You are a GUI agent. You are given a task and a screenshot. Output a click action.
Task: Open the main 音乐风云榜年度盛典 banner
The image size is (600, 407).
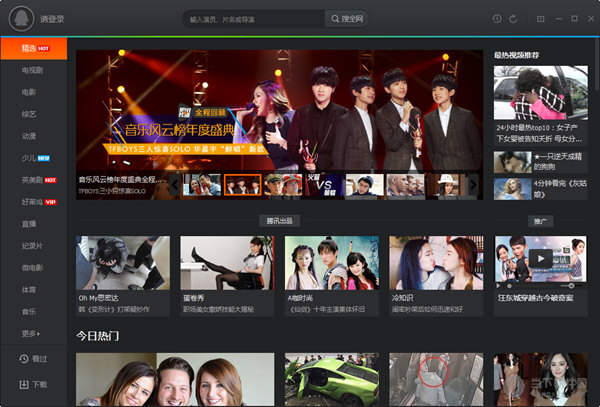tap(279, 110)
